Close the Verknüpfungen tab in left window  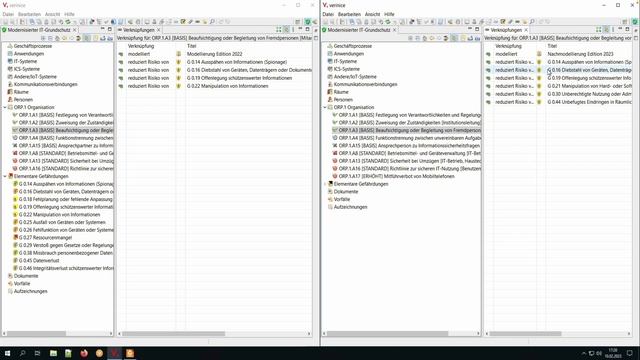click(158, 30)
